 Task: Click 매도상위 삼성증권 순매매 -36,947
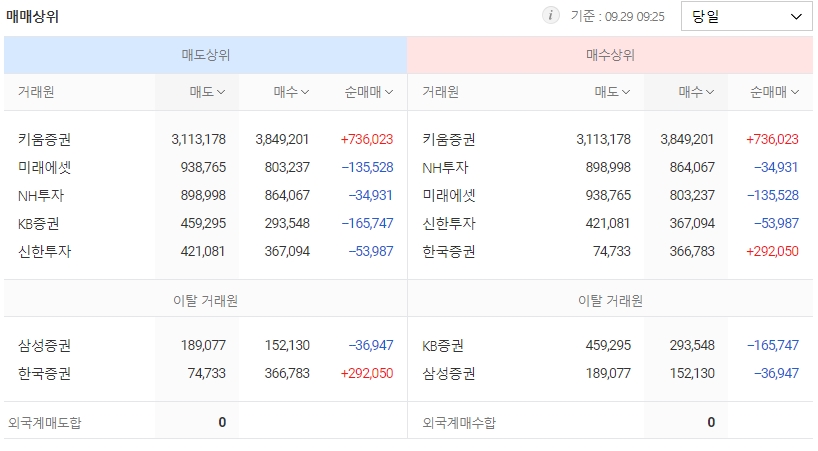(371, 345)
